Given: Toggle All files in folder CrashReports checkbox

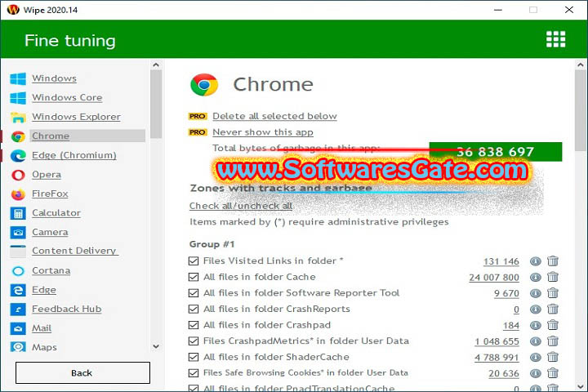Looking at the screenshot, I should (194, 309).
